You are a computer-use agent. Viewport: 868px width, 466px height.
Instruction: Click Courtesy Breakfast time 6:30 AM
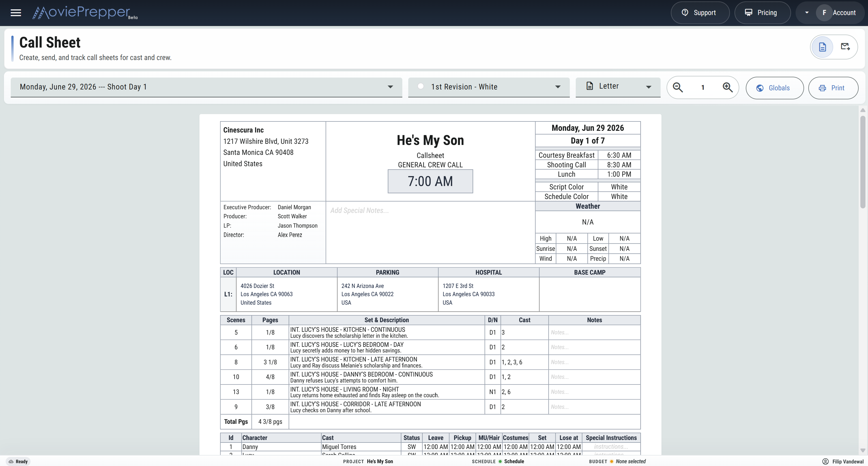[x=619, y=155]
